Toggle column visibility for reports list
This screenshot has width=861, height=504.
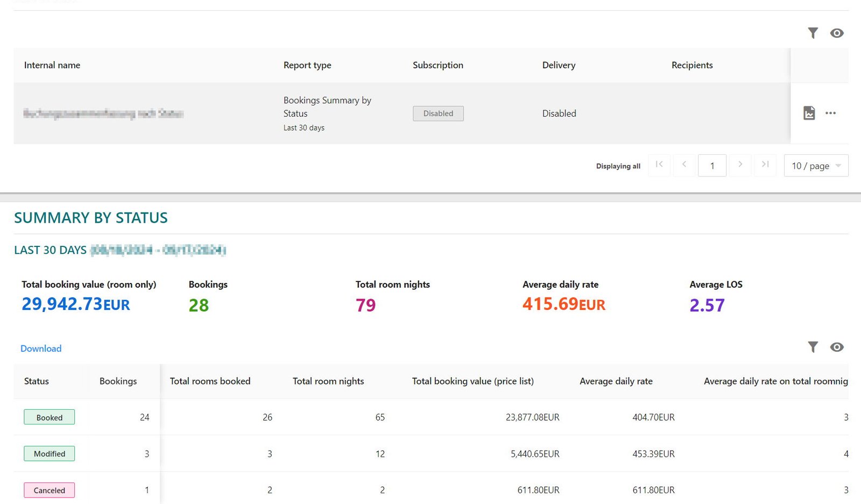tap(837, 33)
